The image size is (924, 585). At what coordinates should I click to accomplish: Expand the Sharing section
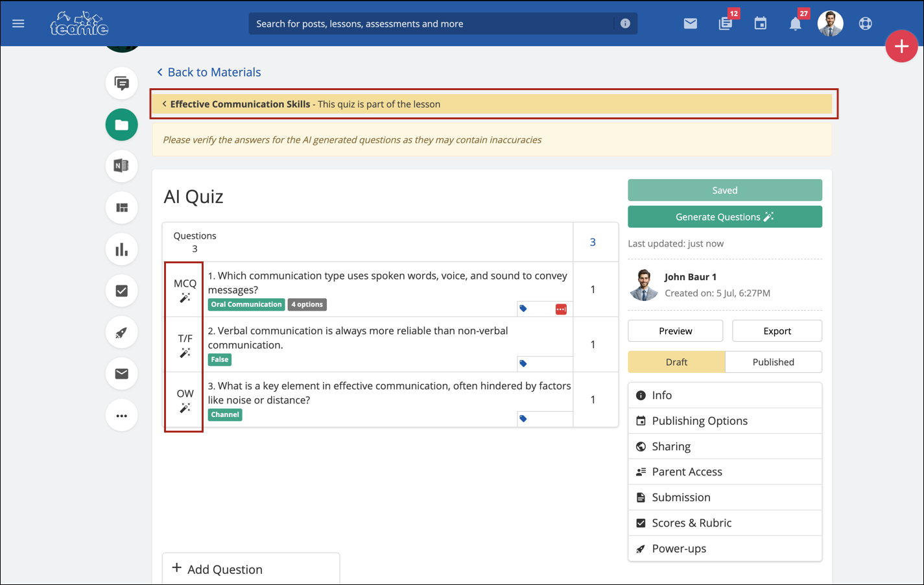pyautogui.click(x=725, y=446)
